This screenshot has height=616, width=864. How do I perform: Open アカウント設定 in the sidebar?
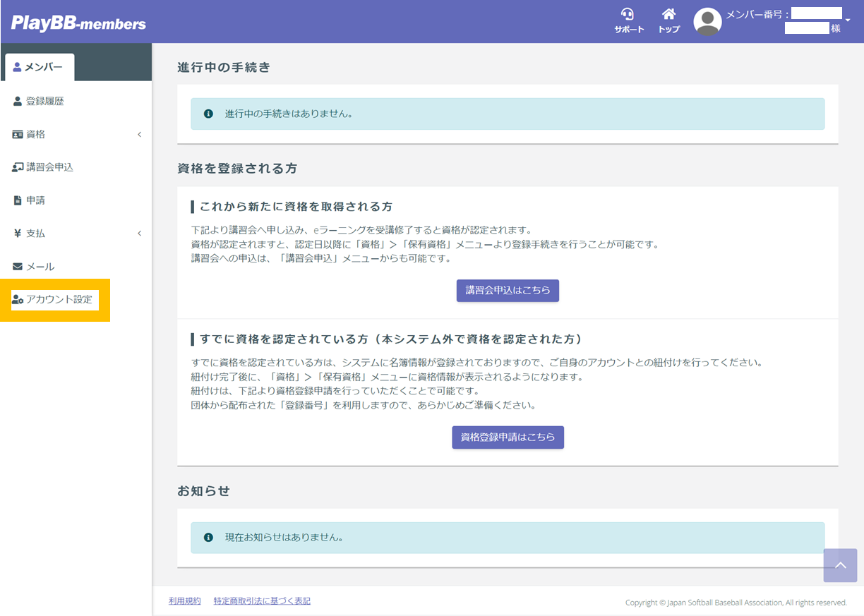point(59,299)
